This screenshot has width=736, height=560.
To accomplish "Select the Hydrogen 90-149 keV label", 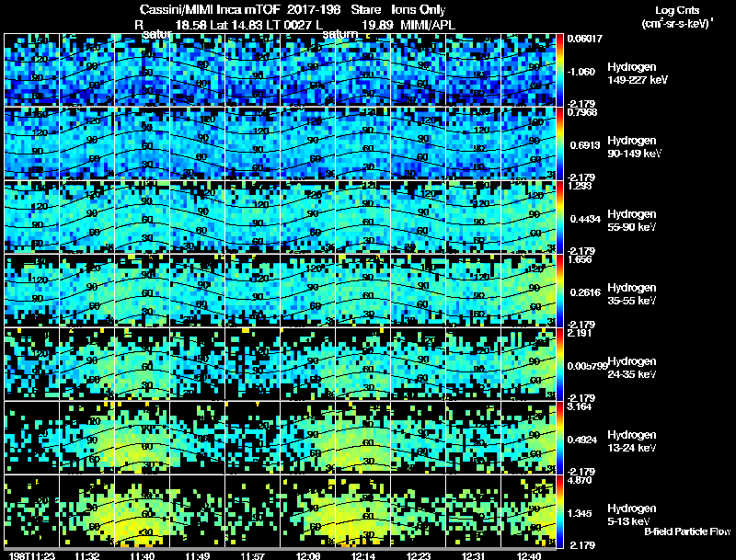I will 634,147.
